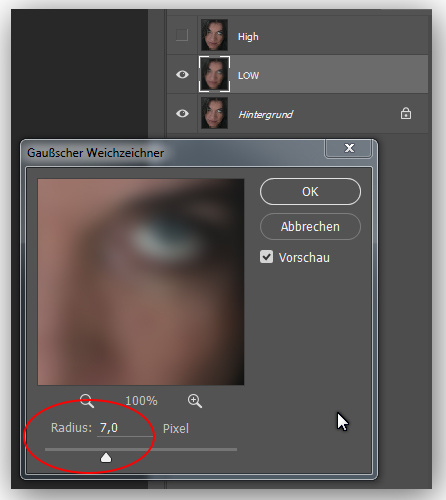Show the High layer visibility box

point(182,35)
